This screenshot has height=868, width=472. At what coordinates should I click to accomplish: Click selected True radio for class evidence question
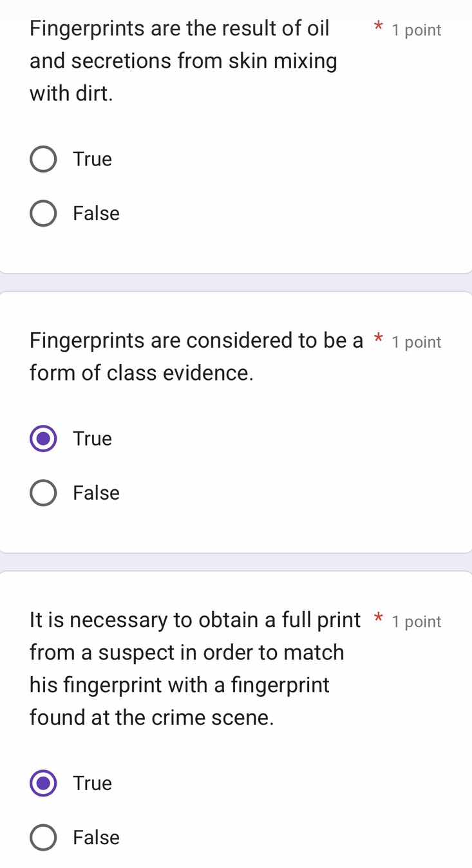pos(43,439)
